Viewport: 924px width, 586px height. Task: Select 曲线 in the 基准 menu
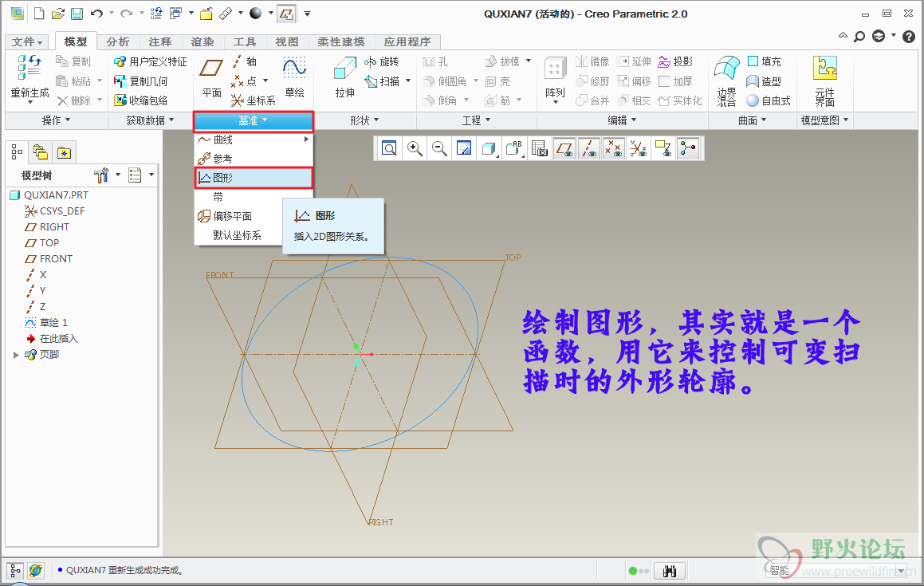coord(254,140)
